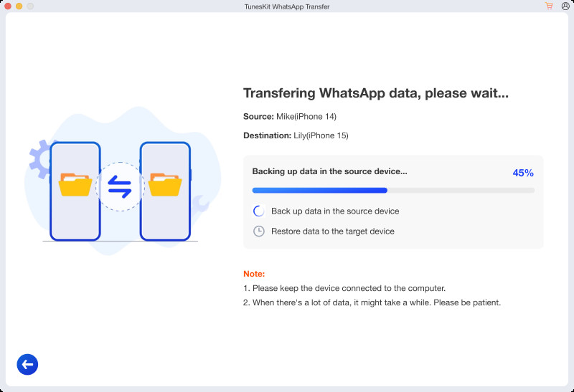Click the Destination: Lily(iPhone 15) label
This screenshot has height=392, width=574.
pos(296,135)
